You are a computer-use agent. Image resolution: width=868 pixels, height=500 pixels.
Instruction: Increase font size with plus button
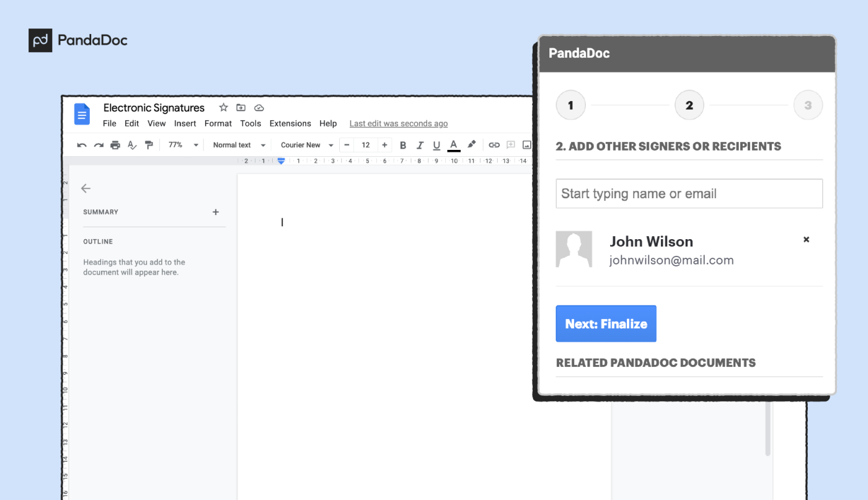(384, 145)
